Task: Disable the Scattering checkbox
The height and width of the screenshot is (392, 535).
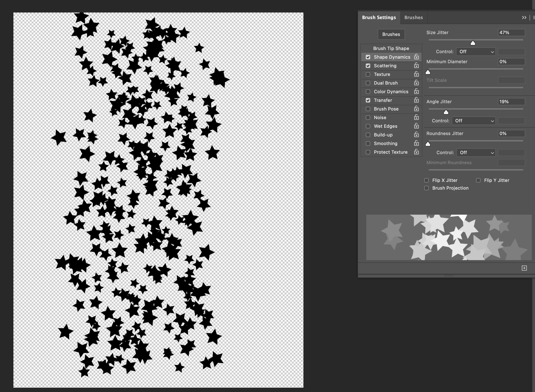Action: [368, 66]
